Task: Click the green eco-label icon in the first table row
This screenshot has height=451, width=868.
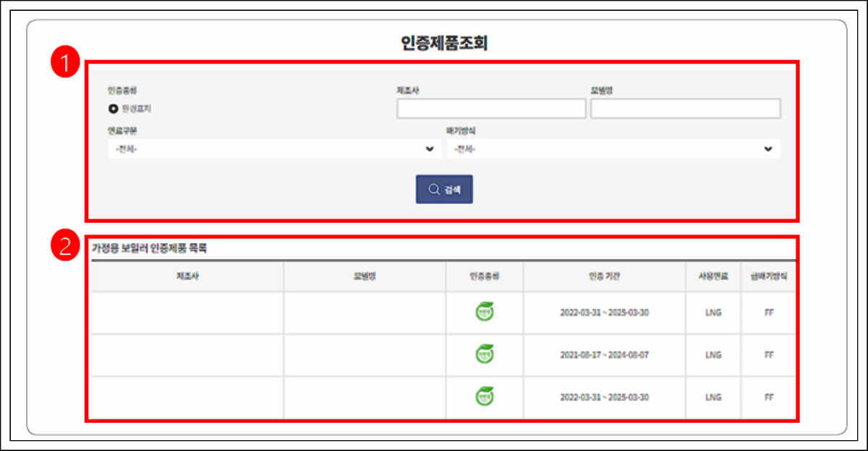Action: pyautogui.click(x=485, y=313)
